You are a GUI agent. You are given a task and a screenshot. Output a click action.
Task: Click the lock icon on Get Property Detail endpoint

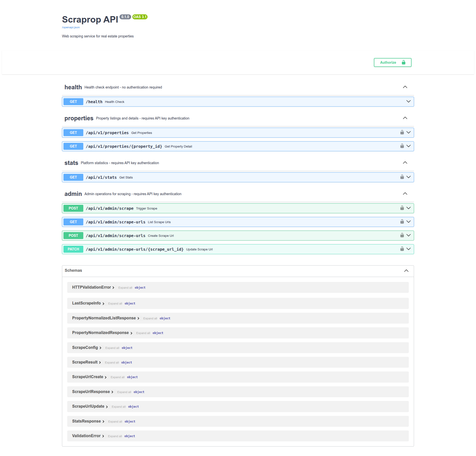(x=402, y=146)
